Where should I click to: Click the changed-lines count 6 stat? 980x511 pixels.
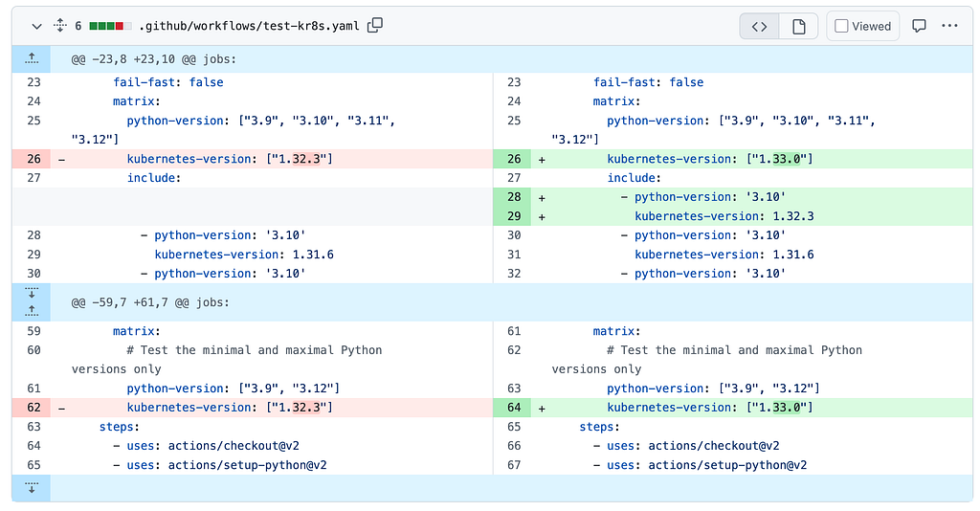coord(78,26)
